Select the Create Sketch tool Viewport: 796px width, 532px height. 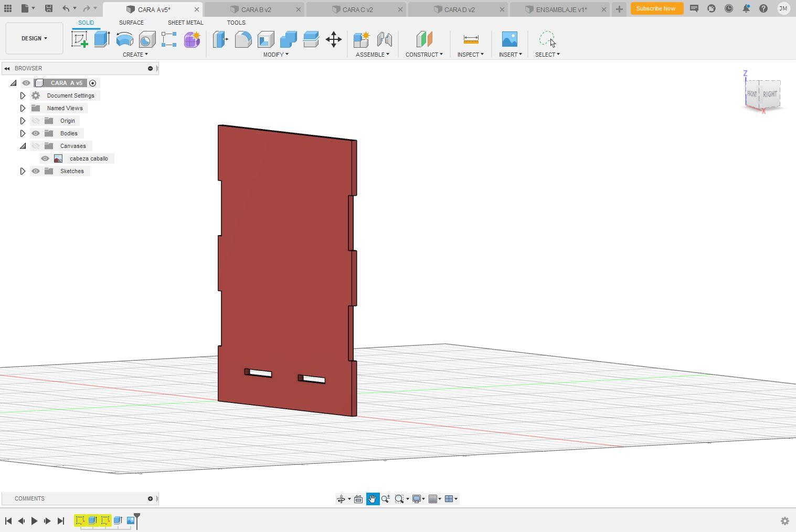point(80,39)
